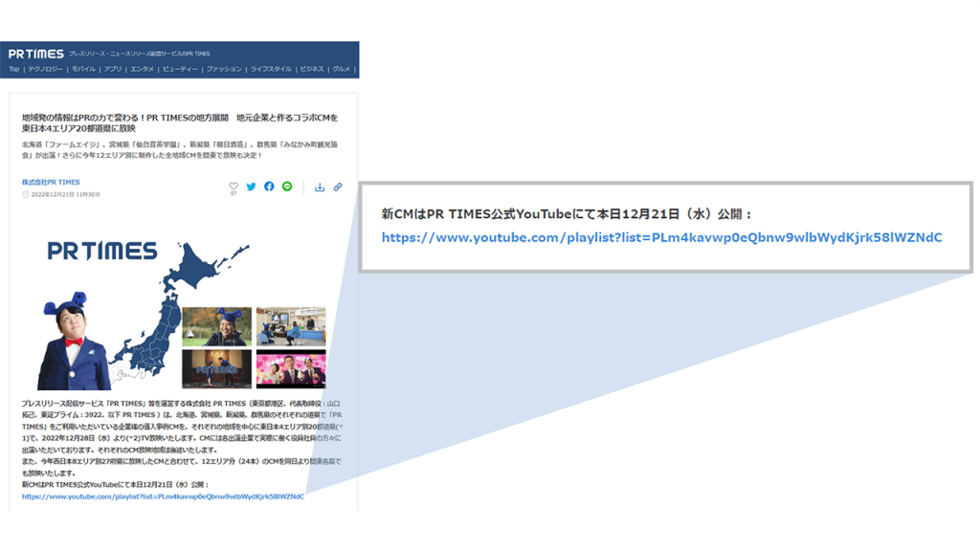
Task: Click the blue Japan map graphic
Action: (178, 309)
